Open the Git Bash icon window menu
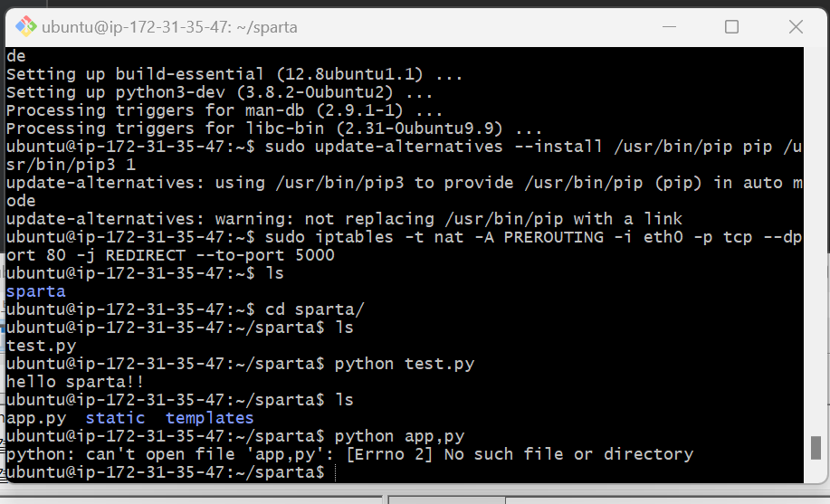Image resolution: width=830 pixels, height=504 pixels. pyautogui.click(x=25, y=26)
